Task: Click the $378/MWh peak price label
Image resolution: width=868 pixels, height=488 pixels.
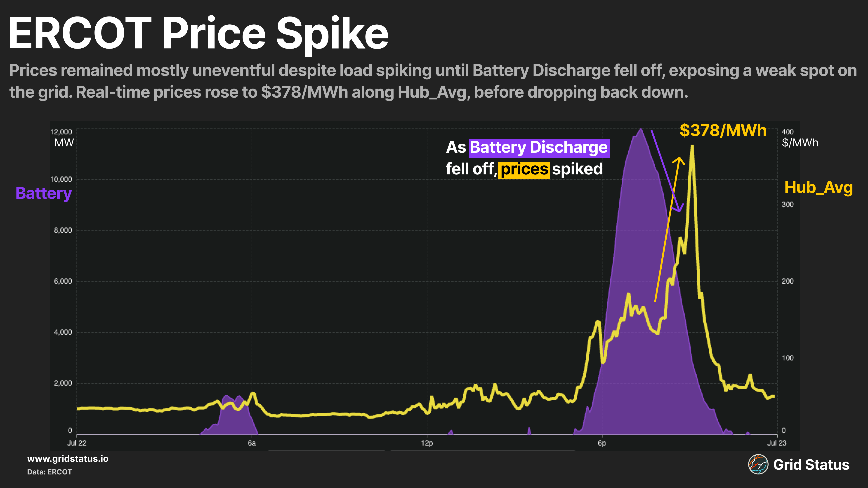Action: coord(723,130)
